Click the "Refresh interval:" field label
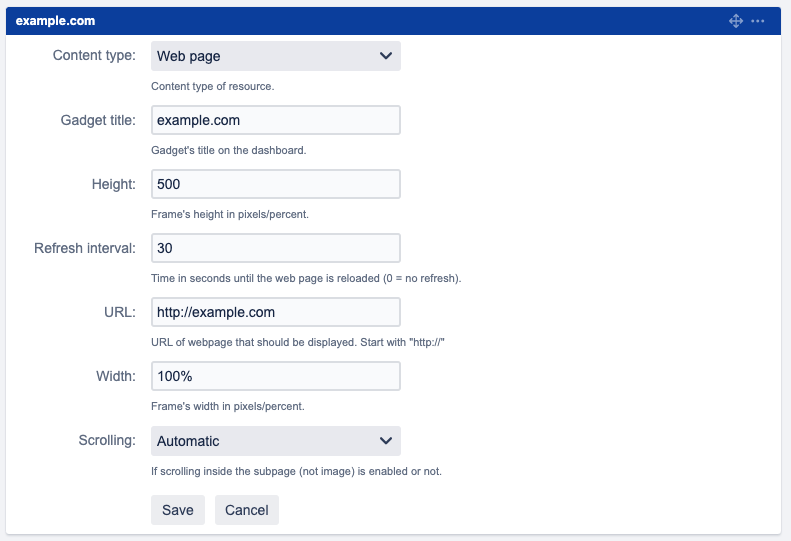The height and width of the screenshot is (541, 791). 85,248
